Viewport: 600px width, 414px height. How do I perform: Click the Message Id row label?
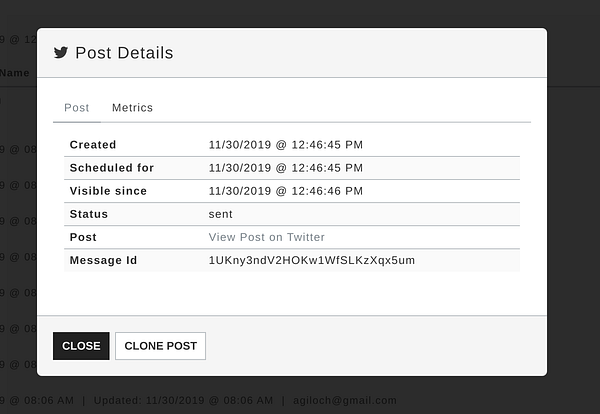click(x=103, y=261)
